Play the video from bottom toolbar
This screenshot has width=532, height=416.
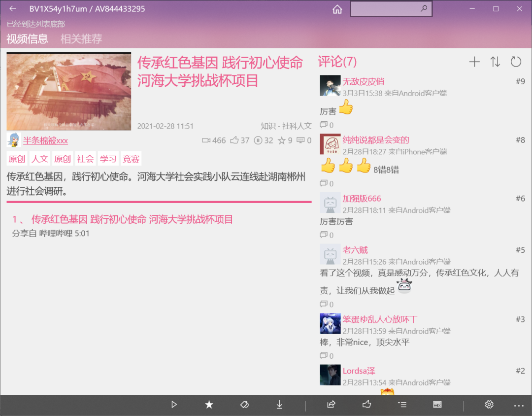(174, 405)
